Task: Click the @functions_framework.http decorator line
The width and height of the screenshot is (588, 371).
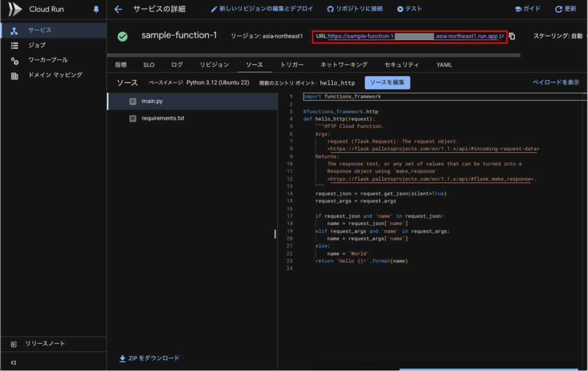Action: tap(341, 111)
